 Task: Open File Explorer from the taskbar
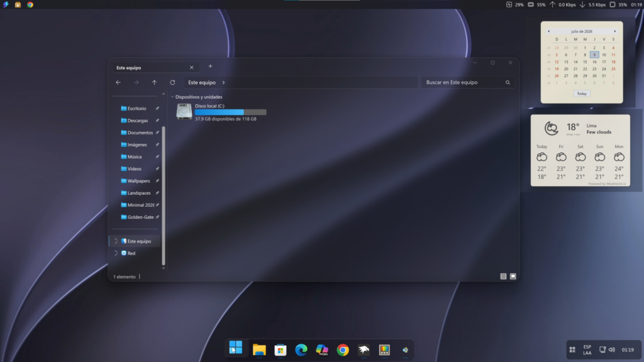pyautogui.click(x=259, y=349)
